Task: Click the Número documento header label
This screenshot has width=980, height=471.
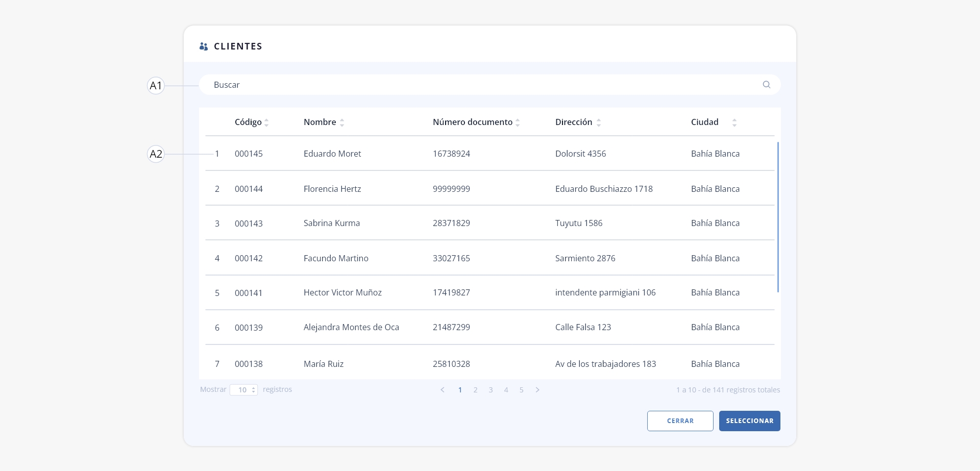Action: point(473,122)
